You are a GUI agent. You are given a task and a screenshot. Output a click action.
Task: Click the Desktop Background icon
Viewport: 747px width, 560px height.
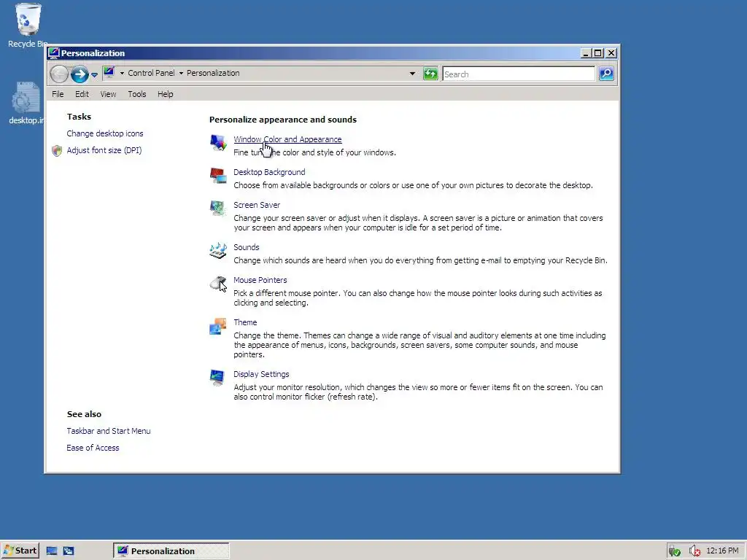(x=218, y=175)
